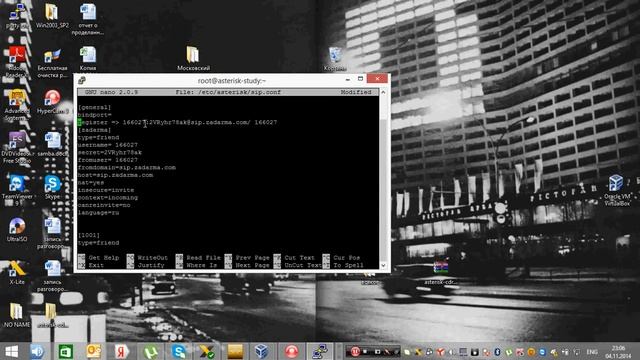Click the '[1001]' section header line
Viewport: 640px width, 360px height.
click(89, 235)
